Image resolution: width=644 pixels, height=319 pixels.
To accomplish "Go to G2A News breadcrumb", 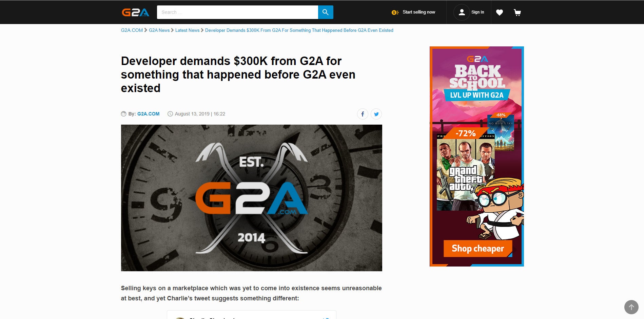I will click(x=159, y=30).
